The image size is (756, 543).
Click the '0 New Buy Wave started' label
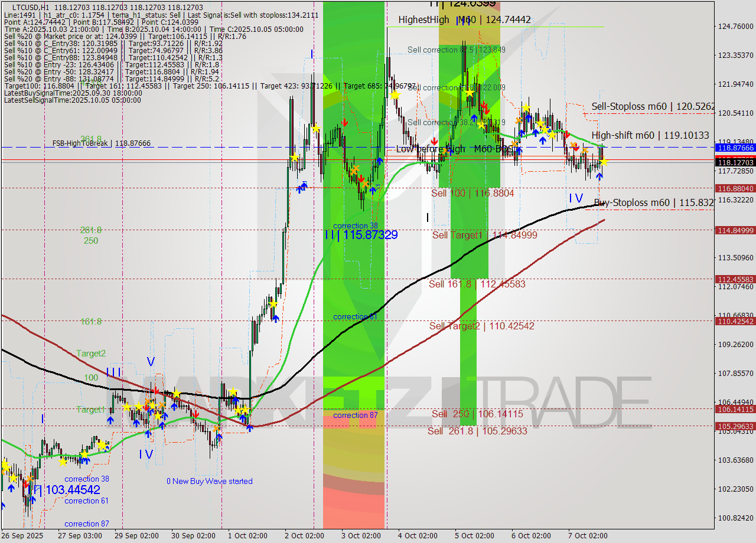(210, 481)
